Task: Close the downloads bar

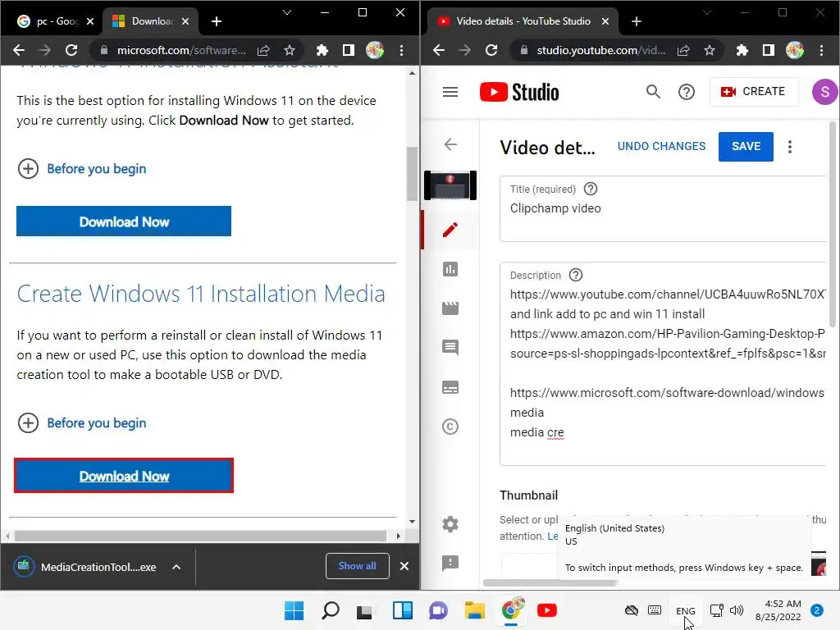Action: pos(404,566)
